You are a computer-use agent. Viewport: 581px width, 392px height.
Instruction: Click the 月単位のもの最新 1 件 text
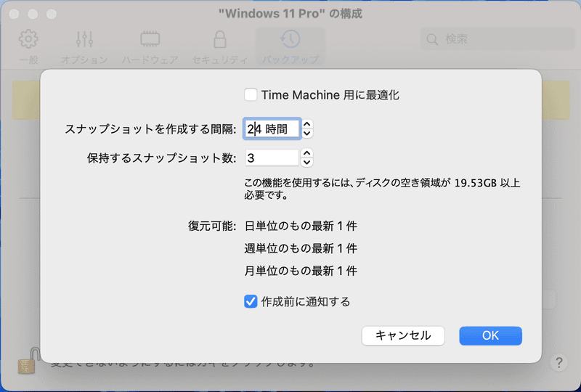[301, 271]
